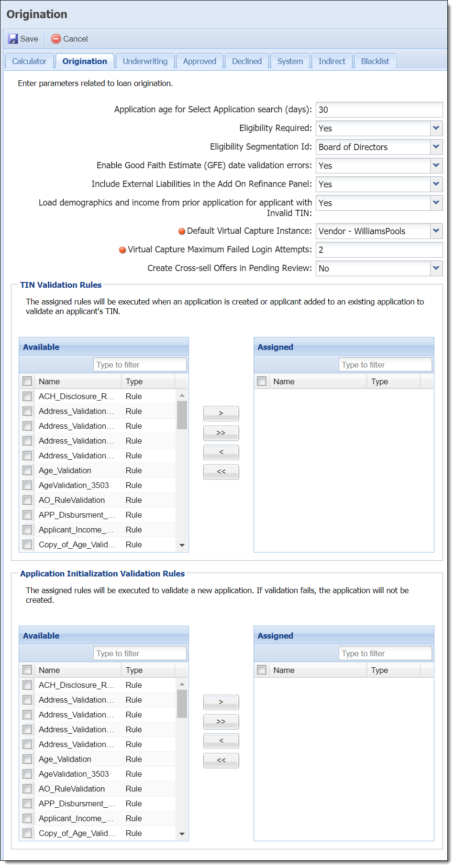455x868 pixels.
Task: Sort TIN Assigned list by Name column
Action: (x=318, y=381)
